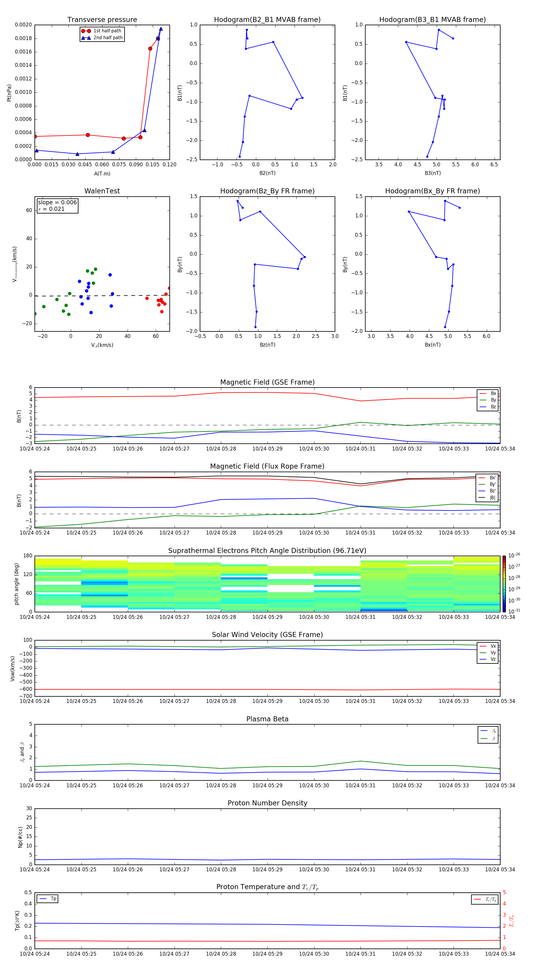This screenshot has height=980, width=535.
Task: Select the "1st half path" legend entry
Action: click(101, 31)
